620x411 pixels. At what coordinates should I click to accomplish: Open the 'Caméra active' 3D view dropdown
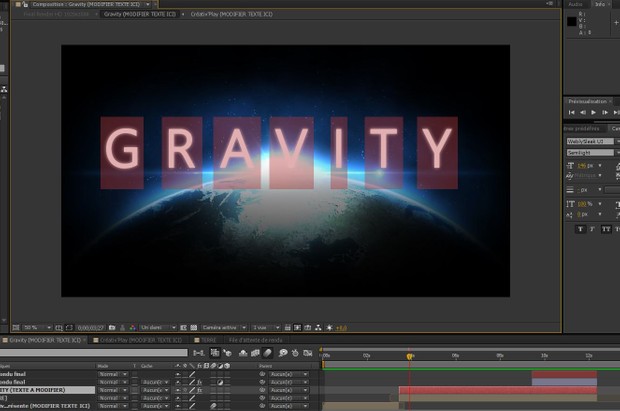pos(225,328)
